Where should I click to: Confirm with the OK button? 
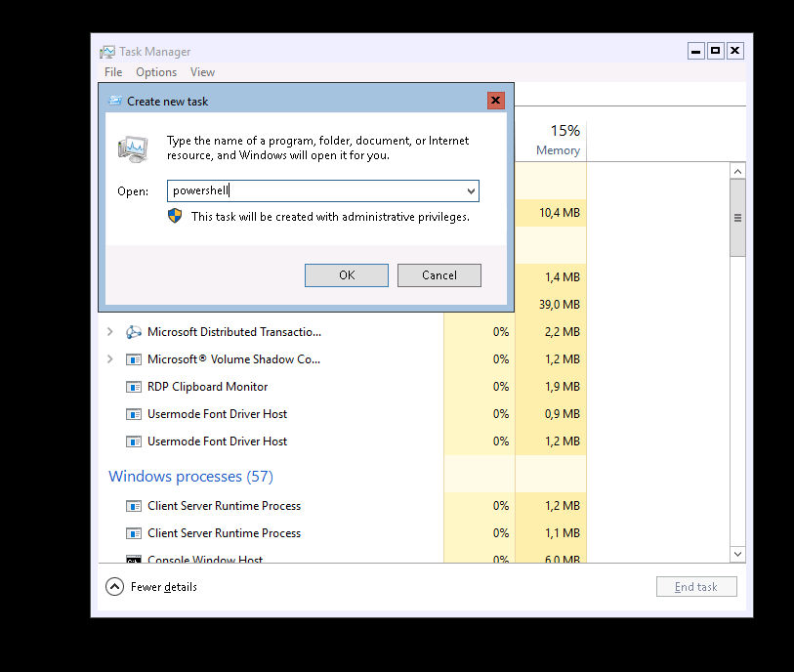pos(347,275)
